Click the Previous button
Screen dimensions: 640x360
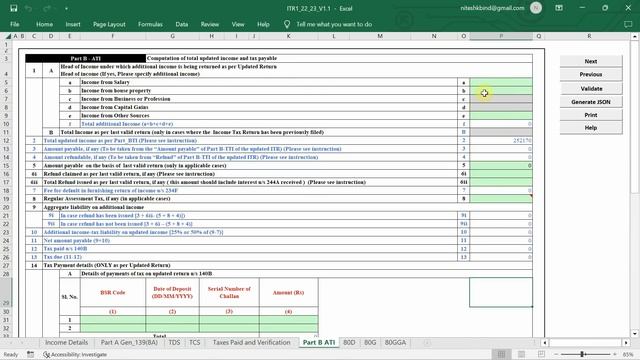coord(591,74)
